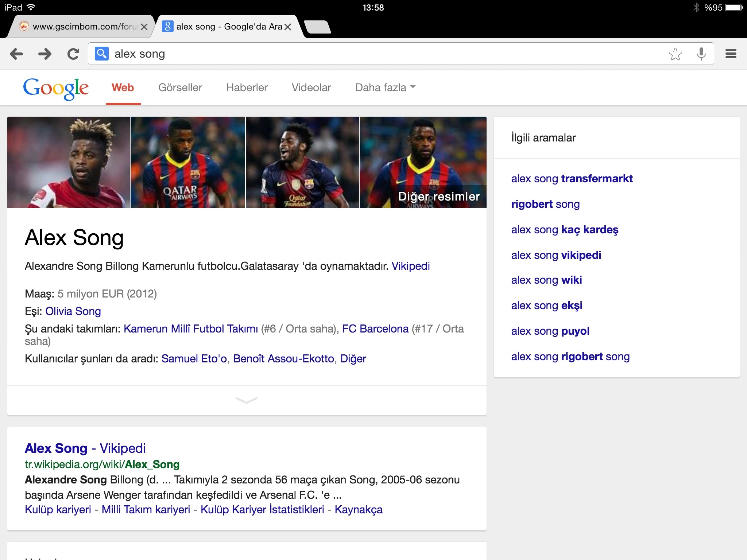
Task: Open the FC Barcelona link
Action: click(375, 329)
